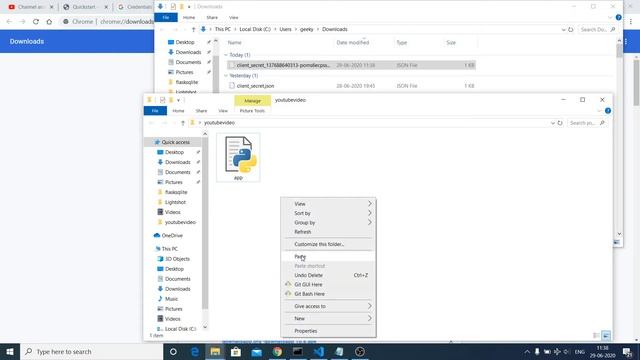This screenshot has height=360, width=640.
Task: Open Share tab in Downloads window
Action: click(212, 18)
